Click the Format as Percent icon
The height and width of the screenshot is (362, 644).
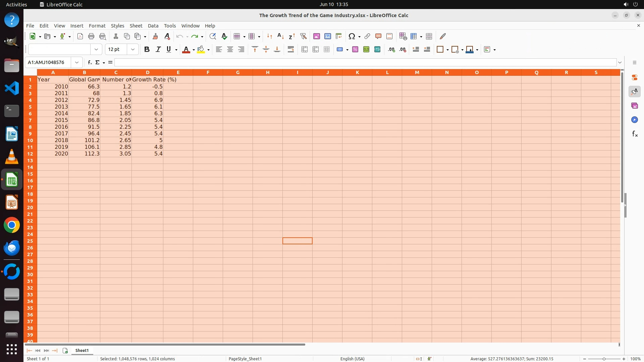[355, 50]
